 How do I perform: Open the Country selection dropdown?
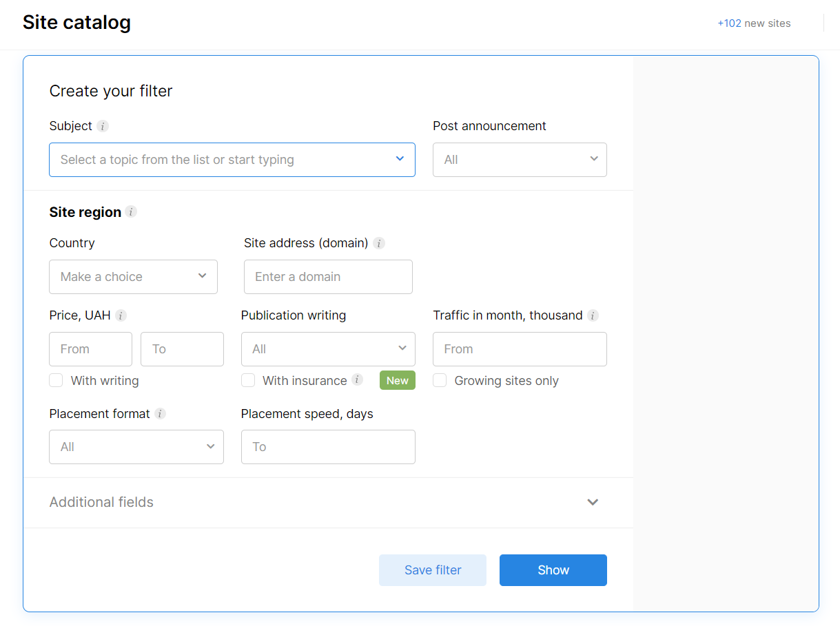(133, 276)
